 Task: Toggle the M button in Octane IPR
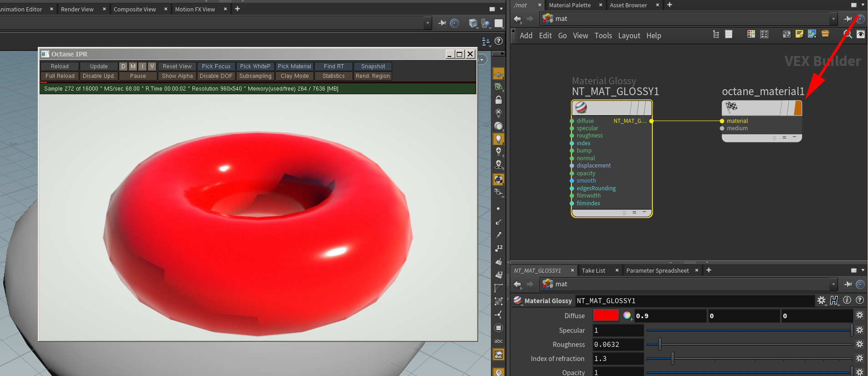point(133,66)
